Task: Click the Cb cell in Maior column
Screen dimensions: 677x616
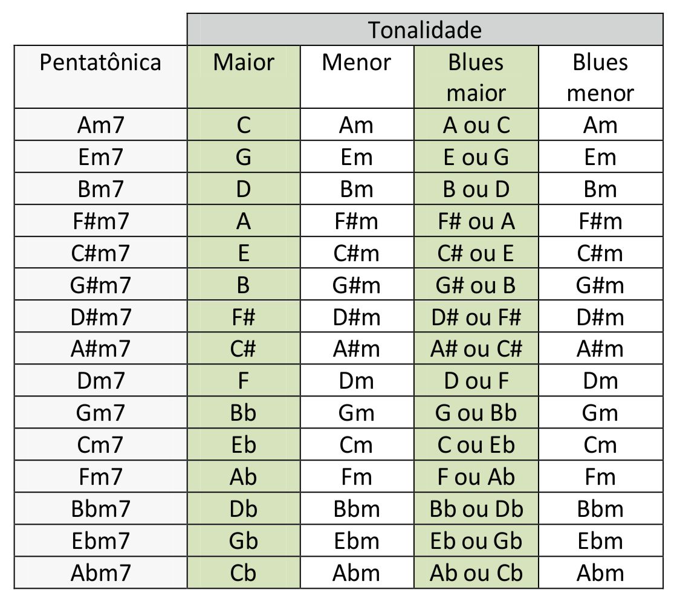Action: tap(244, 572)
